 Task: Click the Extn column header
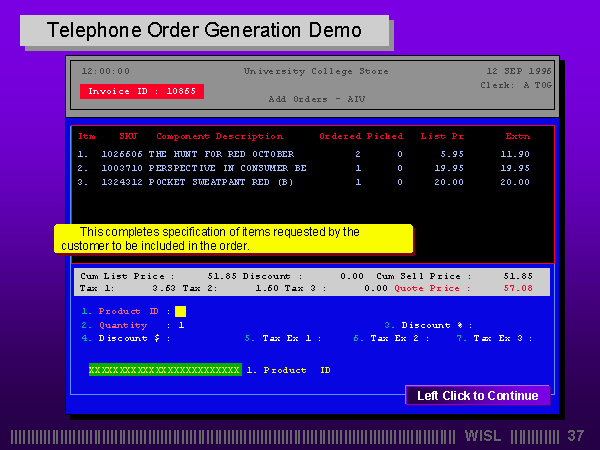coord(517,136)
